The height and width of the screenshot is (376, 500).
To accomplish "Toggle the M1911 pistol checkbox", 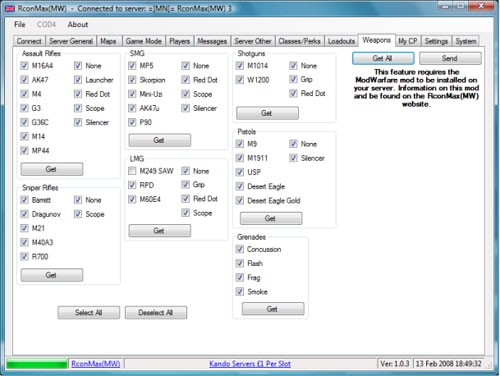I will click(240, 158).
